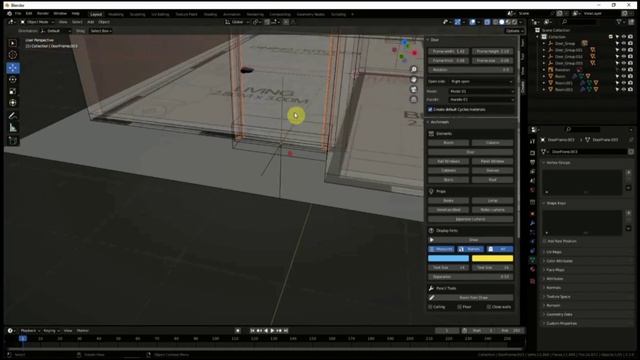Click the Room element button
640x360 pixels.
448,143
